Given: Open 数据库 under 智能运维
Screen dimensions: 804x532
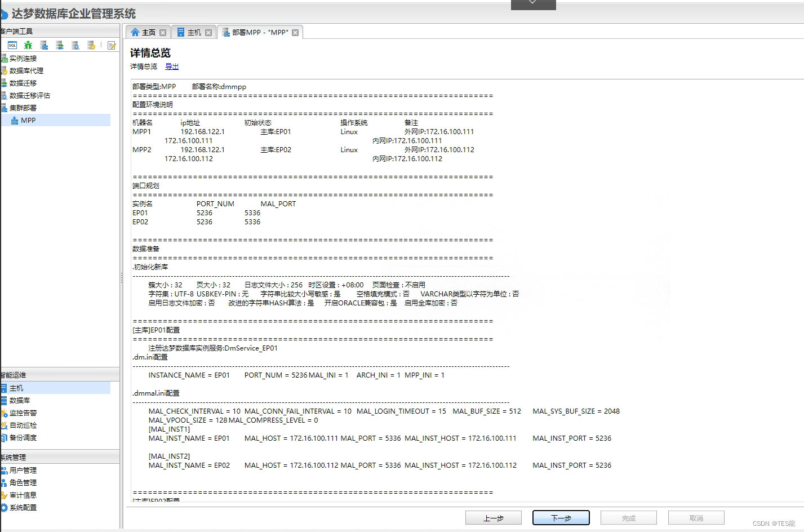Looking at the screenshot, I should pos(20,400).
